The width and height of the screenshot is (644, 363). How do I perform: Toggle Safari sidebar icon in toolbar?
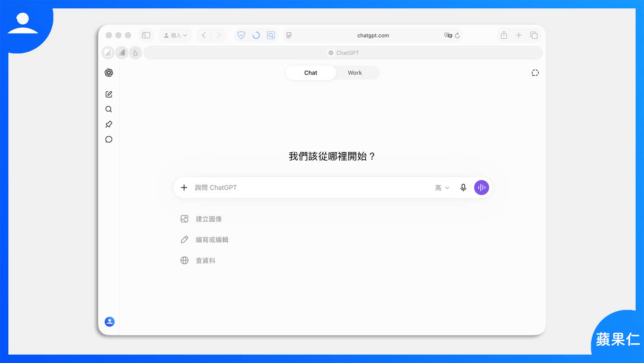point(146,35)
